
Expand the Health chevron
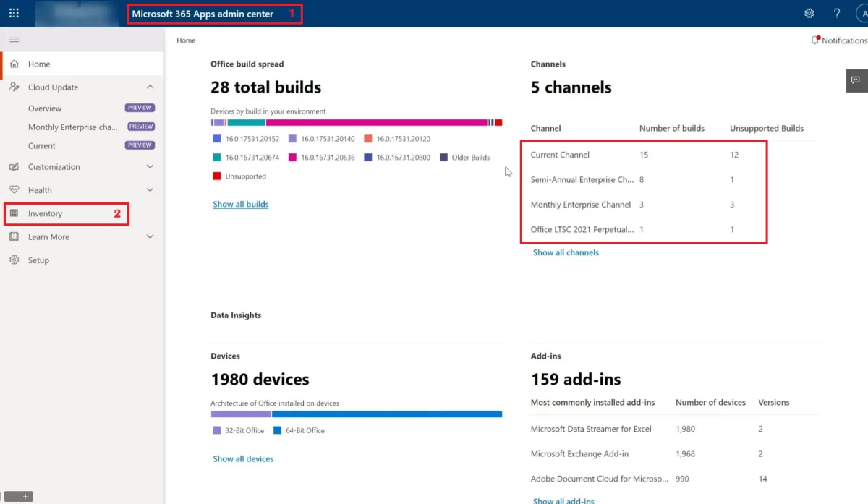coord(150,190)
